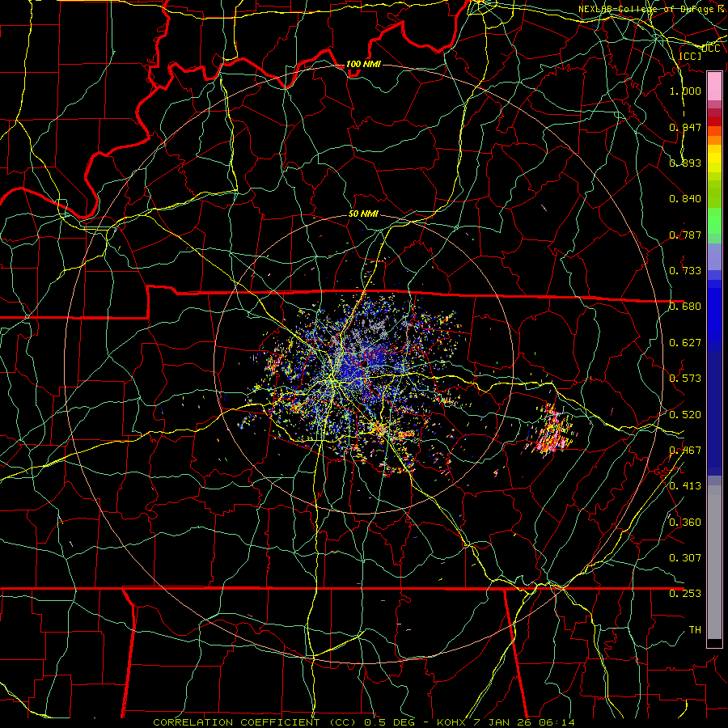The height and width of the screenshot is (728, 728).
Task: Select the 0.627 legend value
Action: [x=685, y=343]
